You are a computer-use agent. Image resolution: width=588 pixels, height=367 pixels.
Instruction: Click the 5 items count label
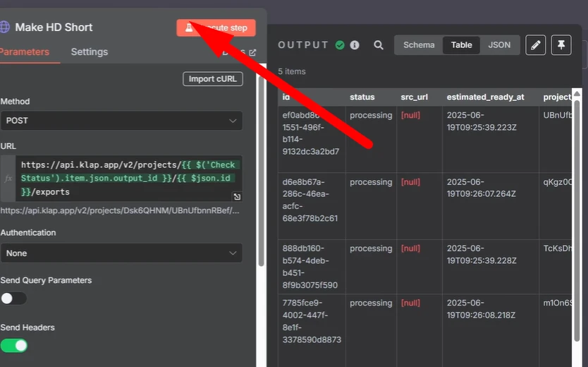(x=292, y=71)
